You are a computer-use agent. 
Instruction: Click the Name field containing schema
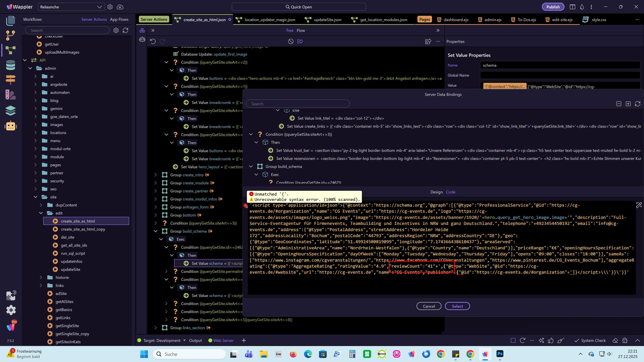coord(560,65)
